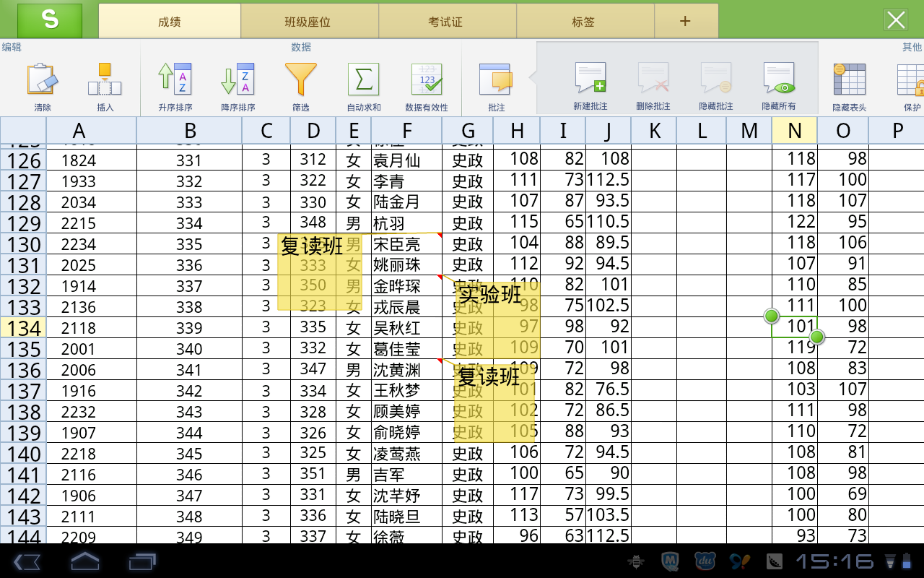Select column F header
The image size is (924, 578).
pos(406,130)
